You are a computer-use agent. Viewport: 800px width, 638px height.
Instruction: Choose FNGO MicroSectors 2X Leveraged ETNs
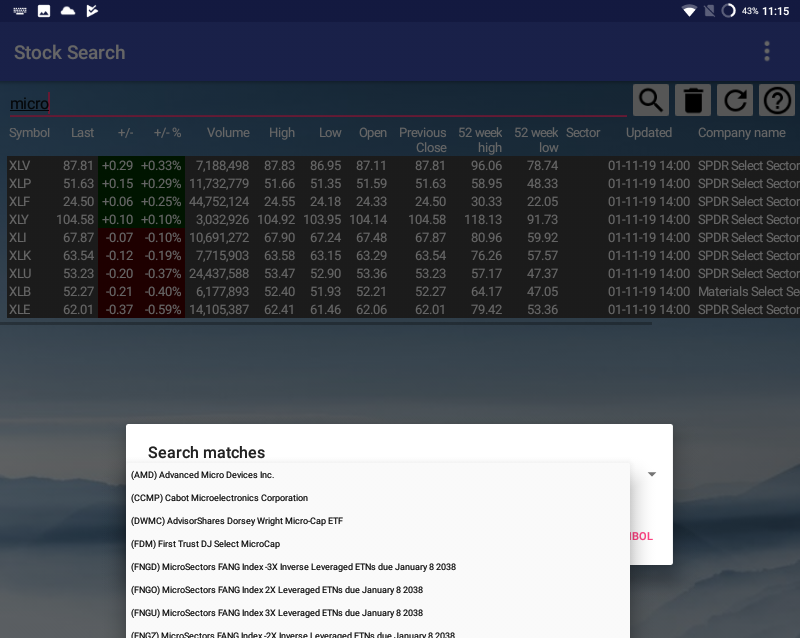click(x=378, y=590)
